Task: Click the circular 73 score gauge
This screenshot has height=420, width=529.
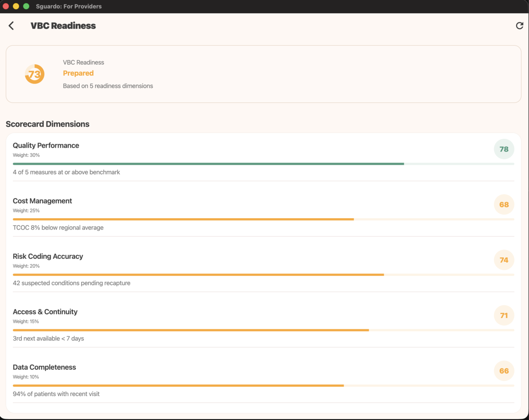Action: [x=34, y=74]
